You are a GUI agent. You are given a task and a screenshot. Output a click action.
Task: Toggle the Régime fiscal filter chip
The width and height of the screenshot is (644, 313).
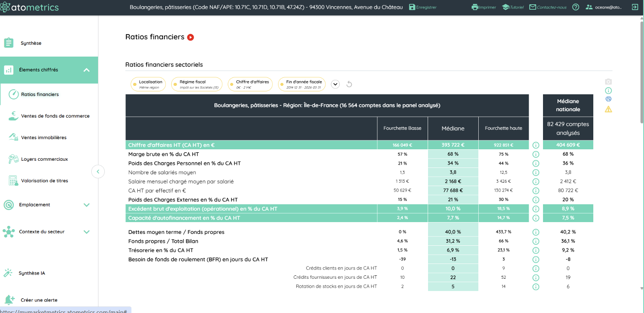coord(196,84)
